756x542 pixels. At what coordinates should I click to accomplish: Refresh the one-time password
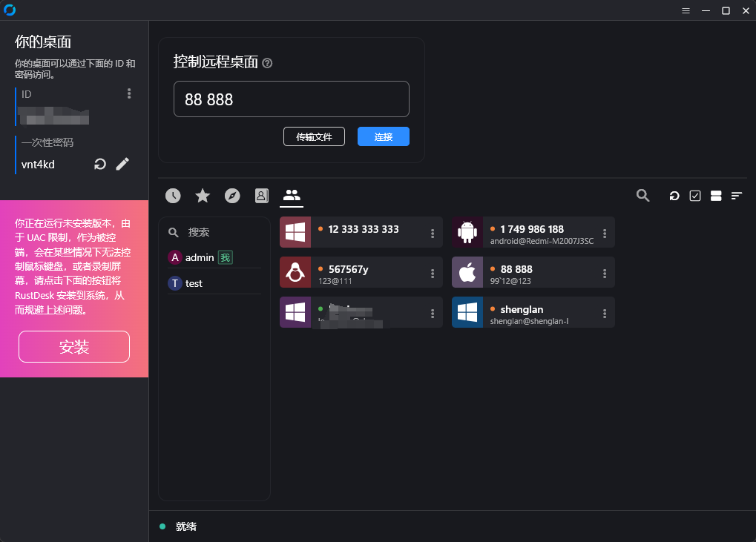pyautogui.click(x=100, y=164)
